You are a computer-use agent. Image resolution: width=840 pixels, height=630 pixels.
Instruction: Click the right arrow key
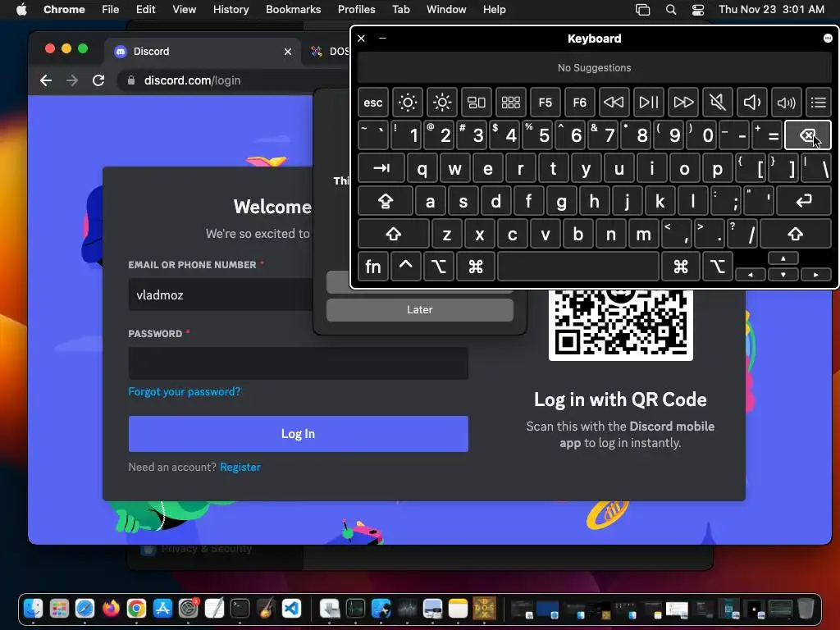click(x=816, y=274)
